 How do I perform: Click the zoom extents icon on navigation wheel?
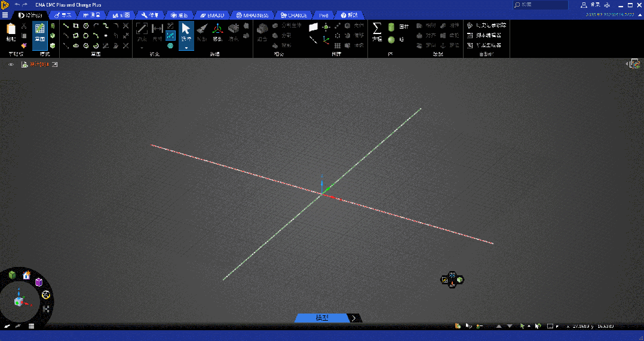point(46,309)
